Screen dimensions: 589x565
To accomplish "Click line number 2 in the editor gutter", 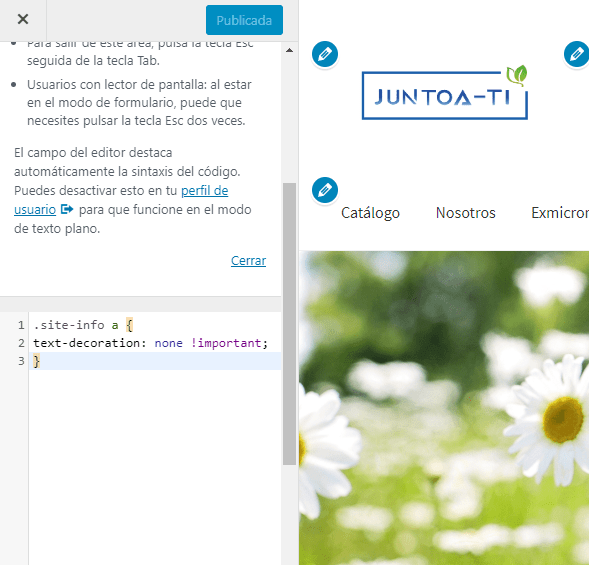I will click(21, 343).
